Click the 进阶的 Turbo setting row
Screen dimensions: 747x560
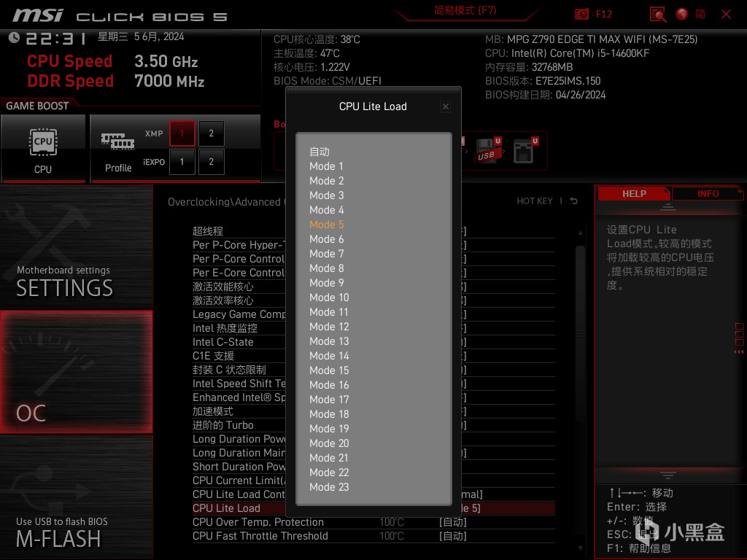[373, 425]
